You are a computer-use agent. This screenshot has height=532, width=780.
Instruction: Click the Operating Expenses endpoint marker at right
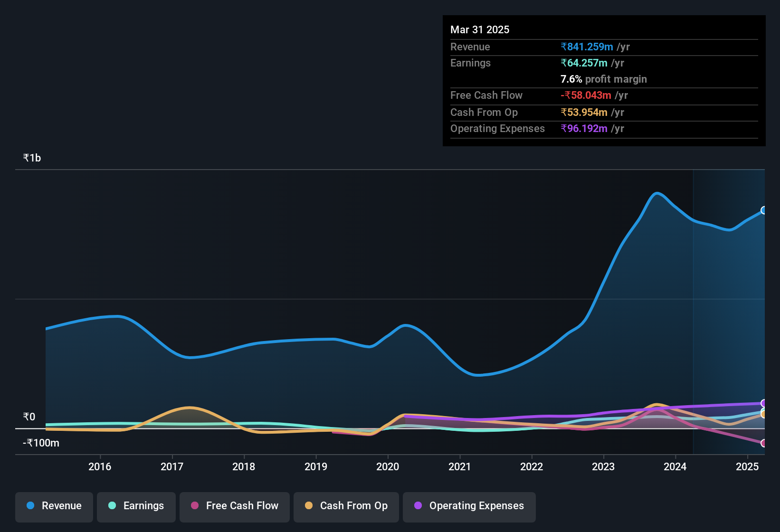click(x=764, y=403)
